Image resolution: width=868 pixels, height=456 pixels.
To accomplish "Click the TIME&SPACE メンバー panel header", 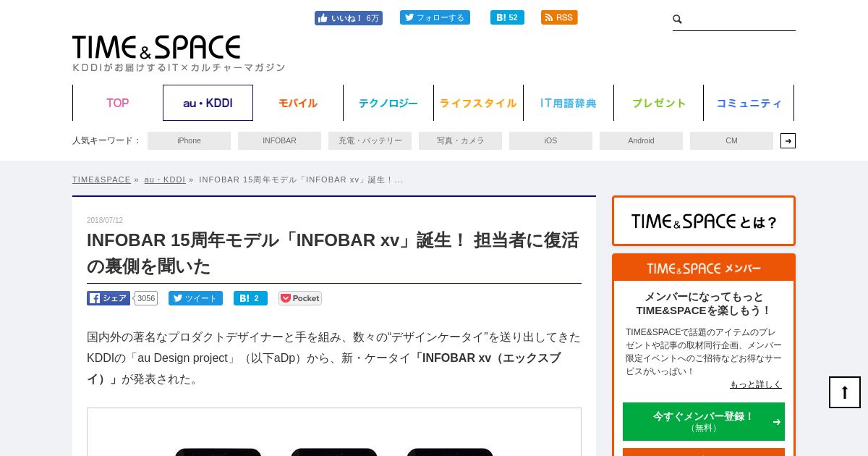I will coord(704,268).
